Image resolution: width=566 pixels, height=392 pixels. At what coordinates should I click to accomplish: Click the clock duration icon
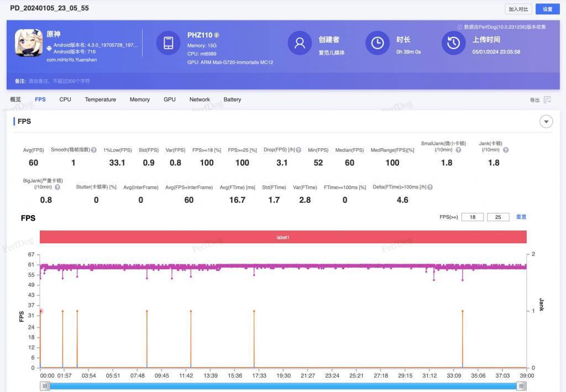[378, 43]
